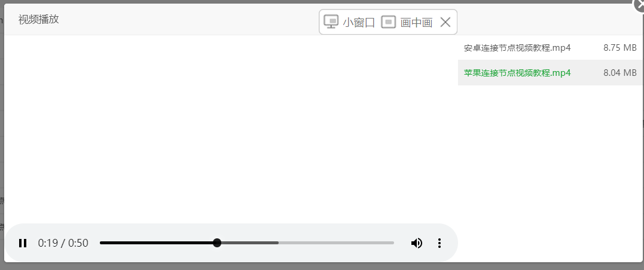This screenshot has height=270, width=644.
Task: Pause the playing video
Action: pyautogui.click(x=23, y=243)
